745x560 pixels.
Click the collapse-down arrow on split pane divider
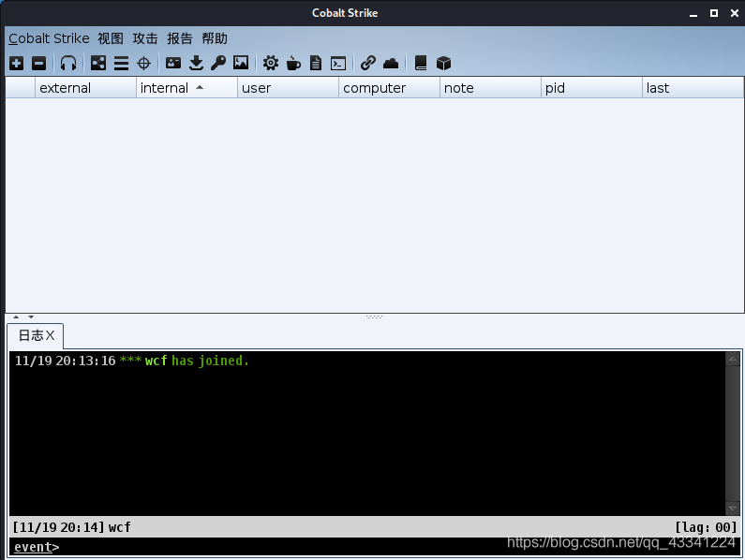click(31, 317)
